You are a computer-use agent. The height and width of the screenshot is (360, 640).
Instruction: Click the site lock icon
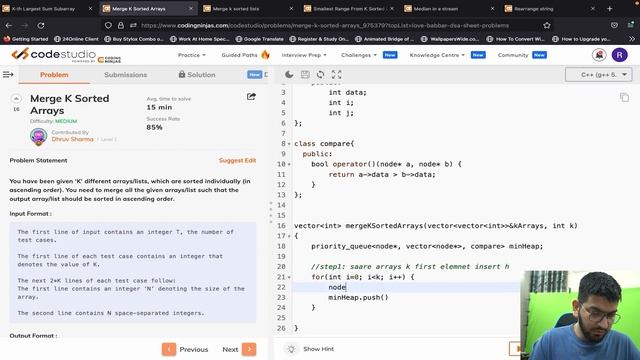click(121, 25)
